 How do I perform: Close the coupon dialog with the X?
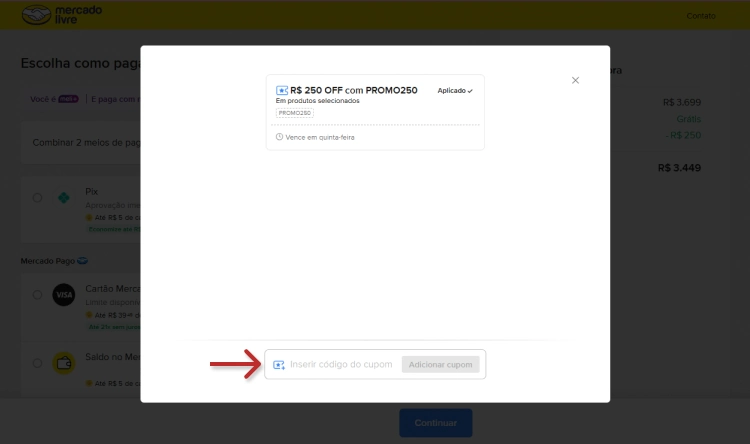[575, 80]
